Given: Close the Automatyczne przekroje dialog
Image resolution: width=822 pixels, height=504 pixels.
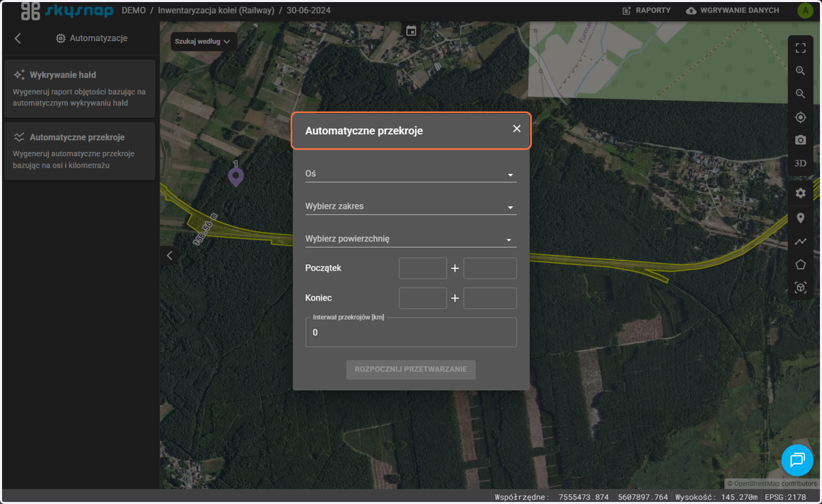Looking at the screenshot, I should tap(516, 129).
